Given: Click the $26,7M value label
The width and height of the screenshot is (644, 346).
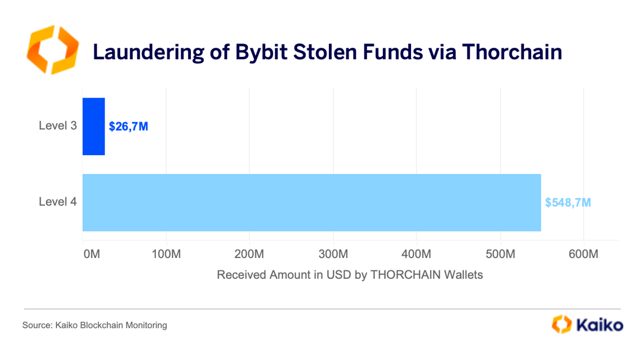Looking at the screenshot, I should (129, 126).
